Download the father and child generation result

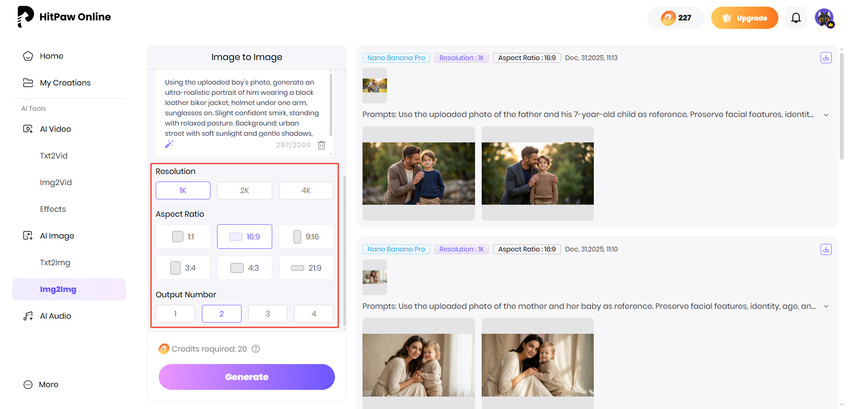826,58
